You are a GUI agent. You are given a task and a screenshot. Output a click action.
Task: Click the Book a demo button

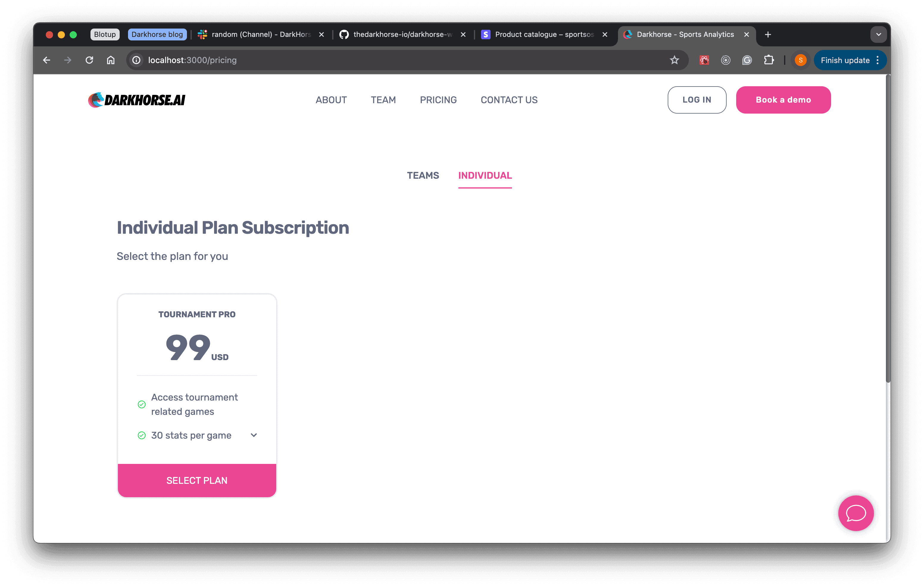[x=783, y=100]
